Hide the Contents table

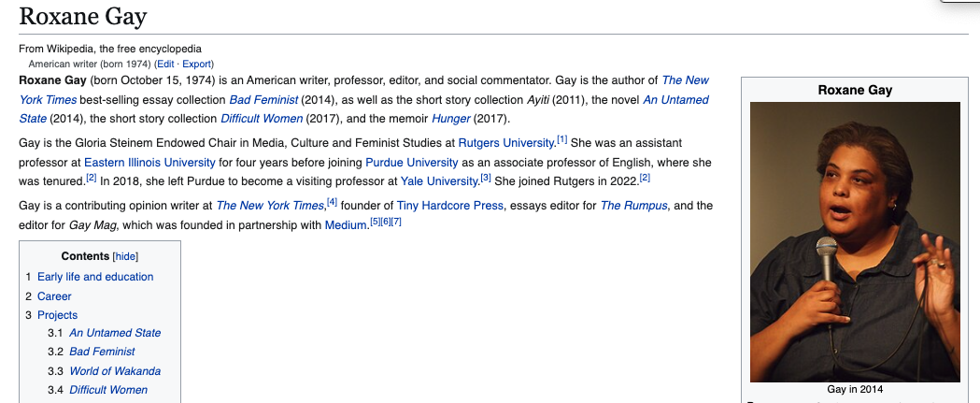point(125,256)
